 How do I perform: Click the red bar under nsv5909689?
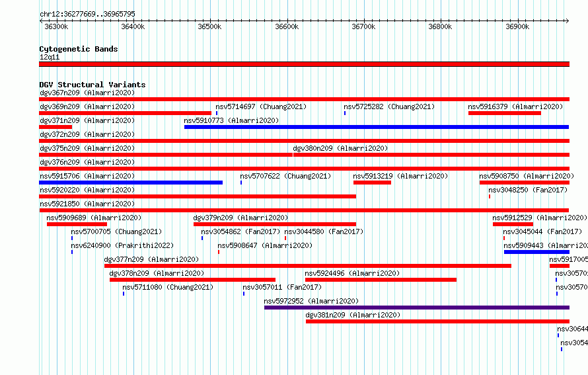[77, 224]
